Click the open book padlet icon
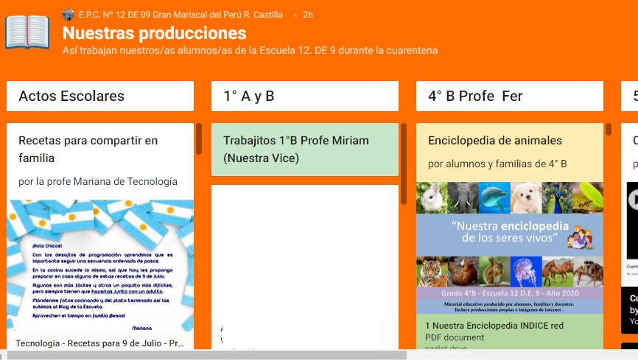 coord(27,32)
